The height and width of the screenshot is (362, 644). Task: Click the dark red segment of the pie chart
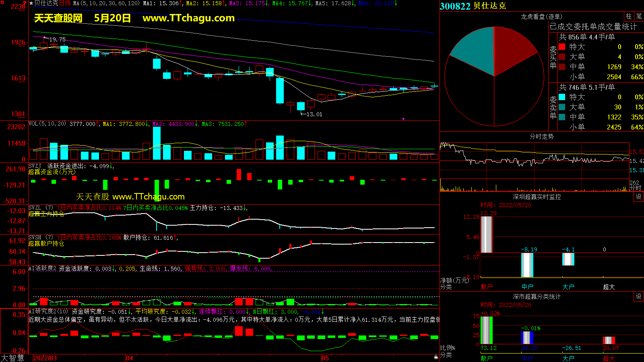coord(513,48)
